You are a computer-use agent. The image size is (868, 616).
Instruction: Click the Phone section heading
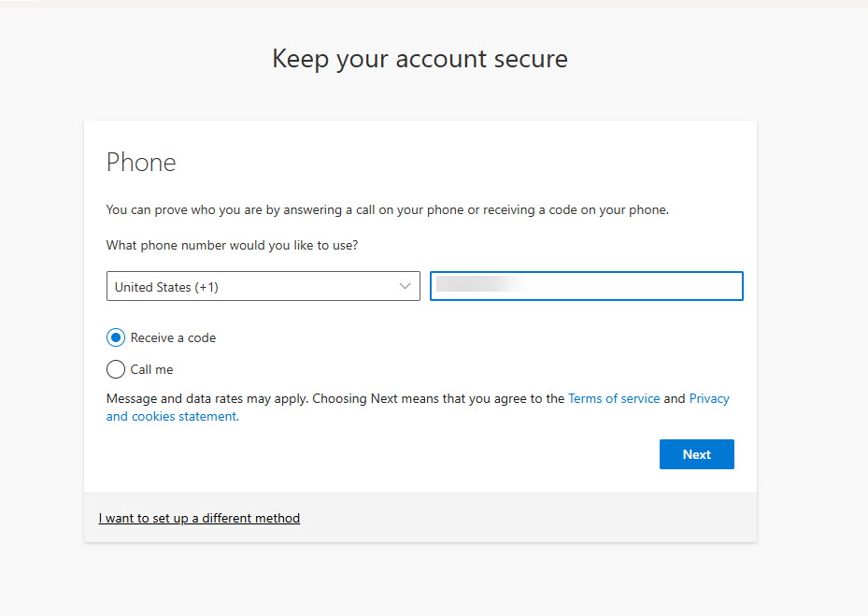click(x=140, y=162)
